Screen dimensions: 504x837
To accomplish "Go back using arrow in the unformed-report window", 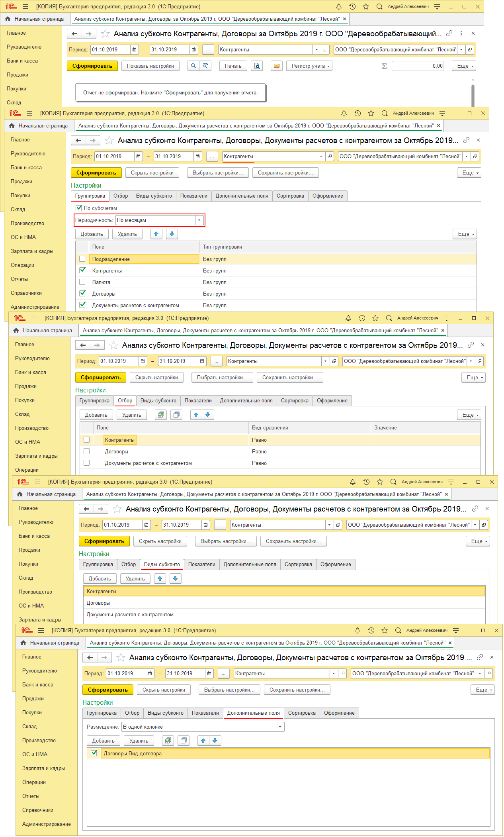I will [x=74, y=34].
